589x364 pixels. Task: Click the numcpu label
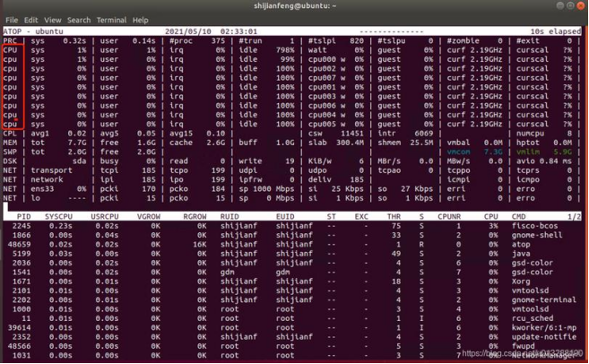coord(530,134)
